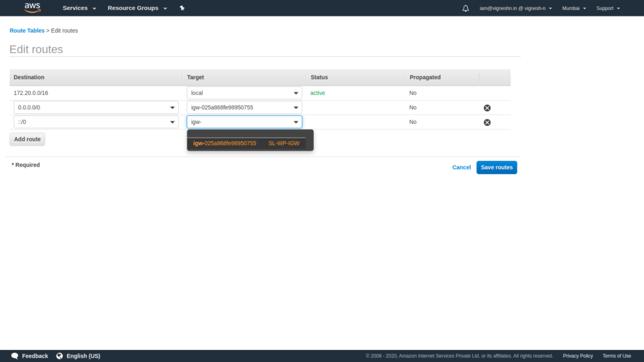Click the Feedback speech bubble icon
The height and width of the screenshot is (362, 644).
pos(15,356)
